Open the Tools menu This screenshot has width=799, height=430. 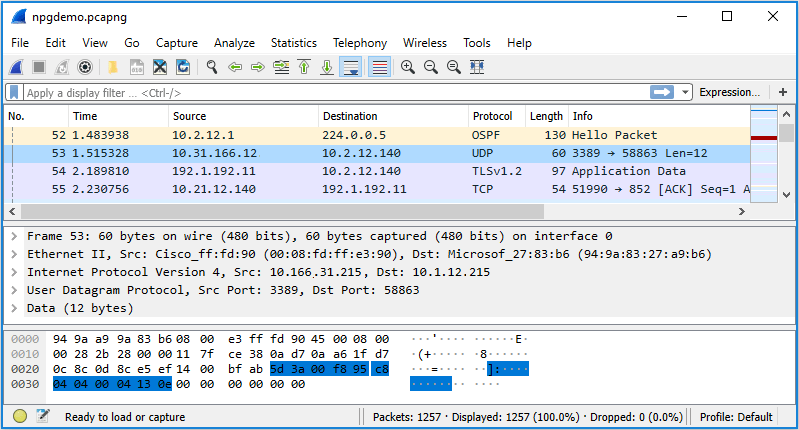(476, 43)
